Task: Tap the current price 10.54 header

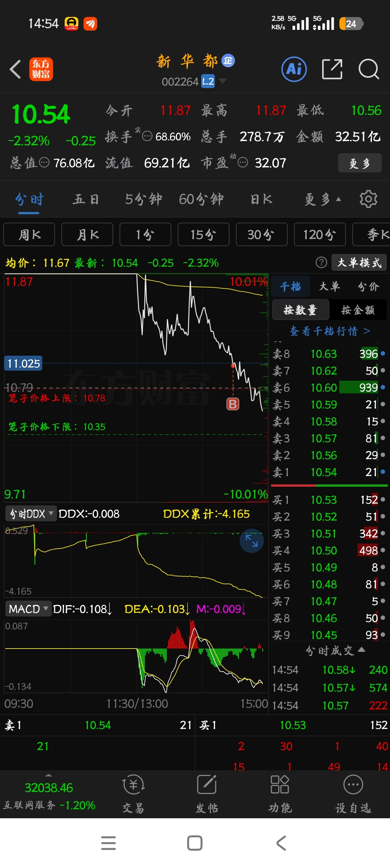Action: tap(41, 114)
